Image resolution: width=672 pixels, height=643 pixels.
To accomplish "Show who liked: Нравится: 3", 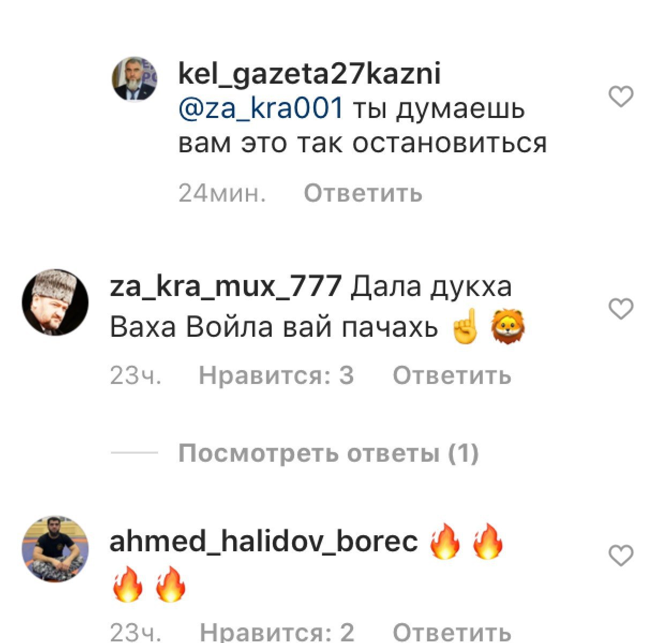I will (x=277, y=375).
